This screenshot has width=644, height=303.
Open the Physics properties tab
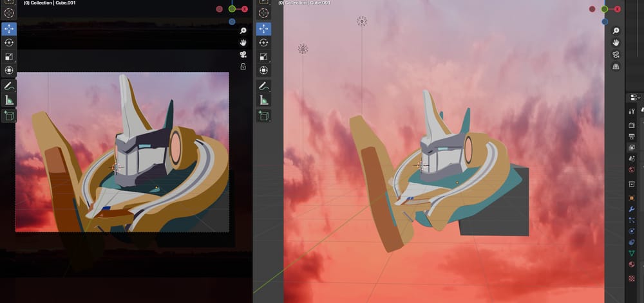632,231
